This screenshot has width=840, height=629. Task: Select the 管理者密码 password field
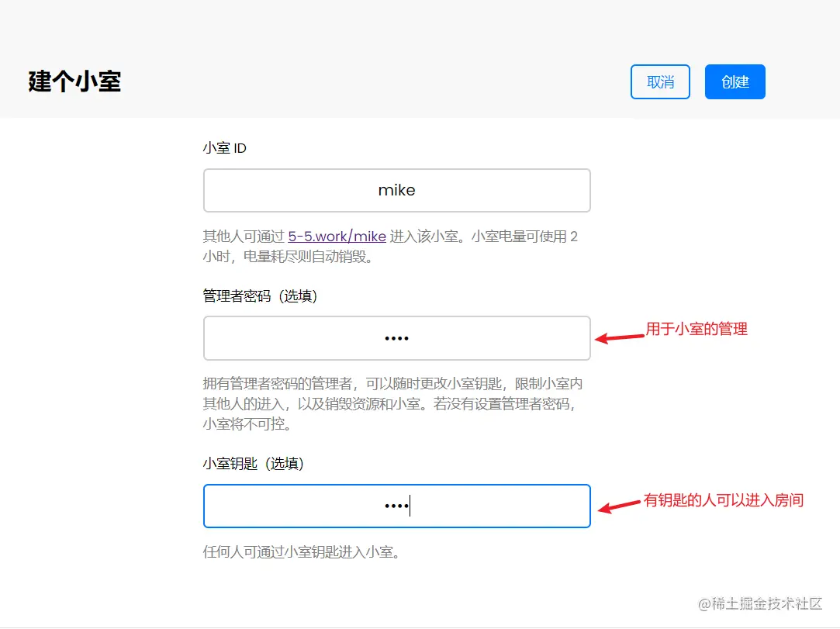[397, 338]
